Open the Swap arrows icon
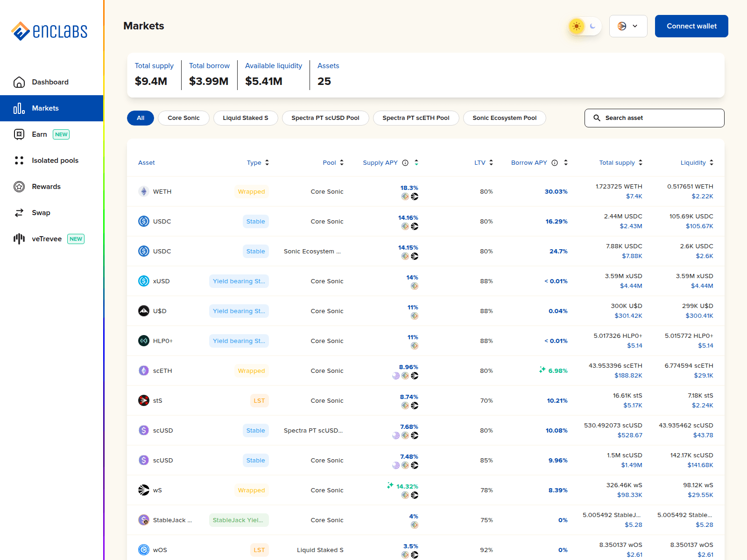 click(x=19, y=213)
